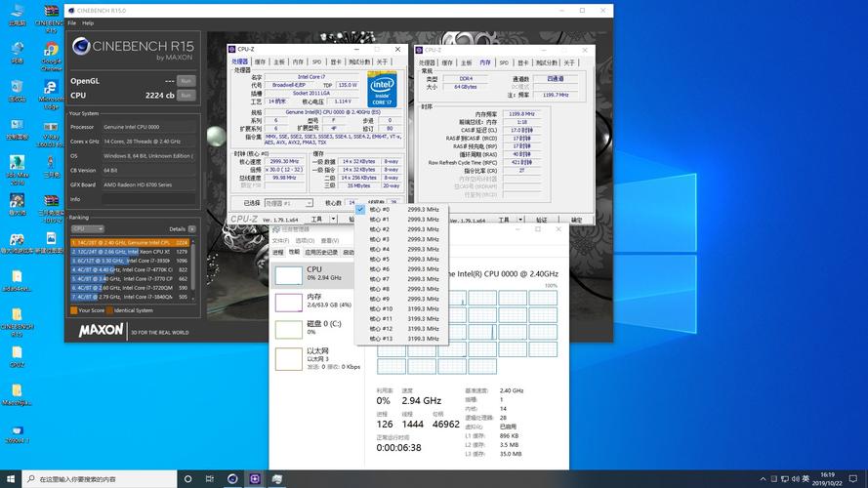The image size is (868, 488).
Task: Open 3ds Max 2016 desktop icon
Action: pyautogui.click(x=18, y=168)
